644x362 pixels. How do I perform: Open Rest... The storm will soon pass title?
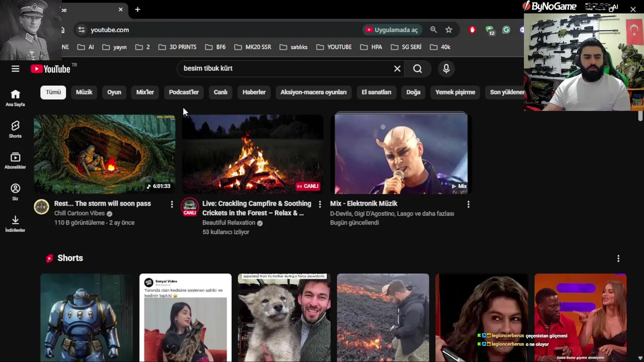pyautogui.click(x=103, y=204)
